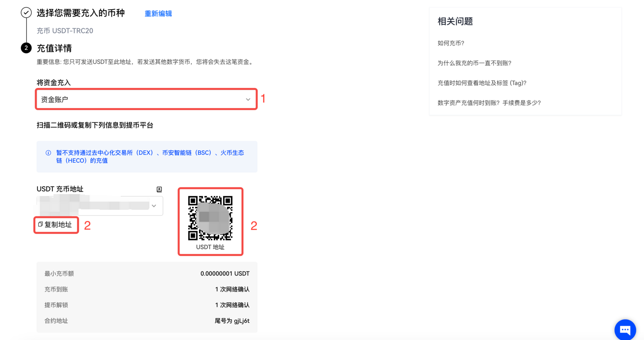This screenshot has height=340, width=644.
Task: Click the contract address ending gjLj6t
Action: 232,321
